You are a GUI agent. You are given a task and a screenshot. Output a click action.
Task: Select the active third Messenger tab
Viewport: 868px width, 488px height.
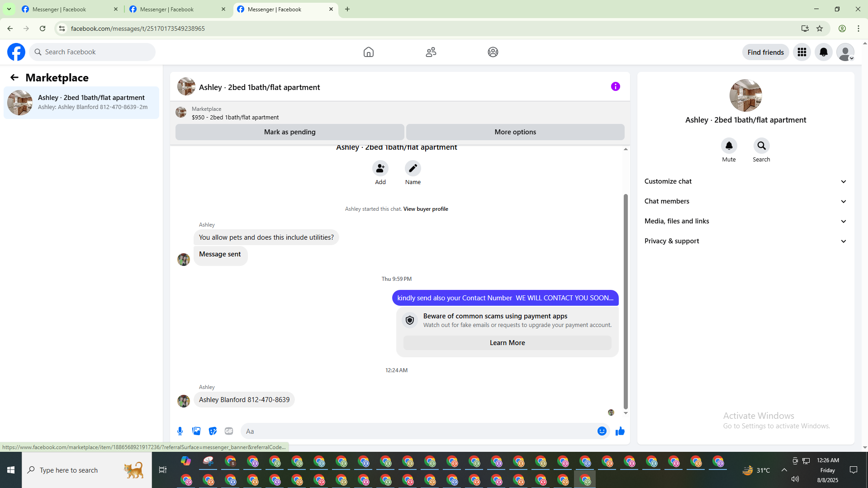[x=285, y=9]
